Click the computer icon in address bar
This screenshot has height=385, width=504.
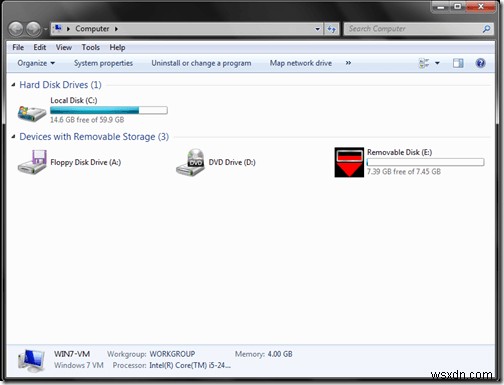coord(58,29)
